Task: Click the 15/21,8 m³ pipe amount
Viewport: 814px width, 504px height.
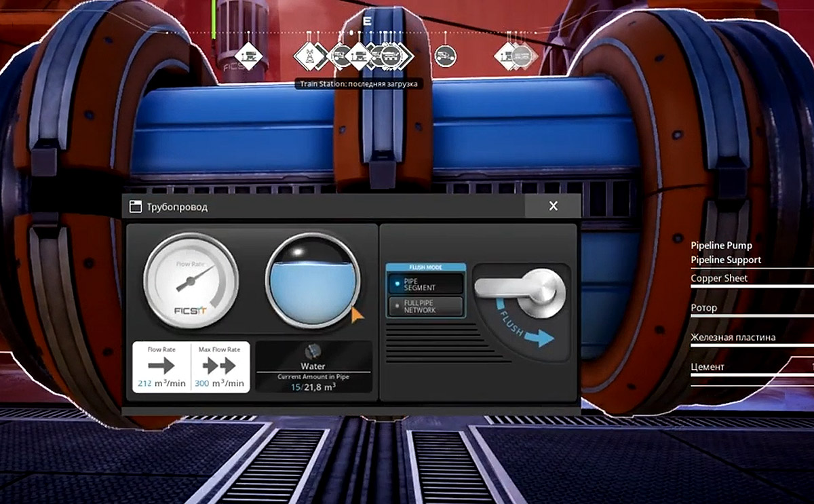Action: pos(313,386)
